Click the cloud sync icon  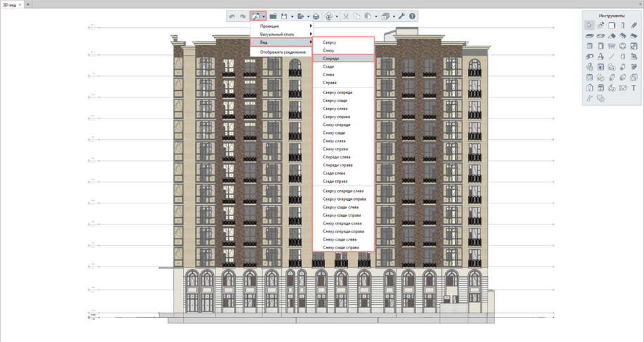point(329,17)
